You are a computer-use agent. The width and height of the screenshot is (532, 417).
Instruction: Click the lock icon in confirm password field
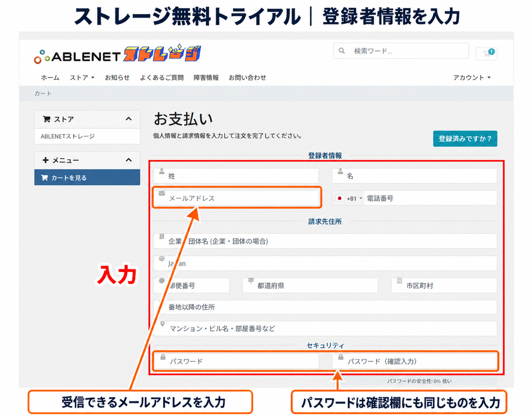(x=341, y=357)
